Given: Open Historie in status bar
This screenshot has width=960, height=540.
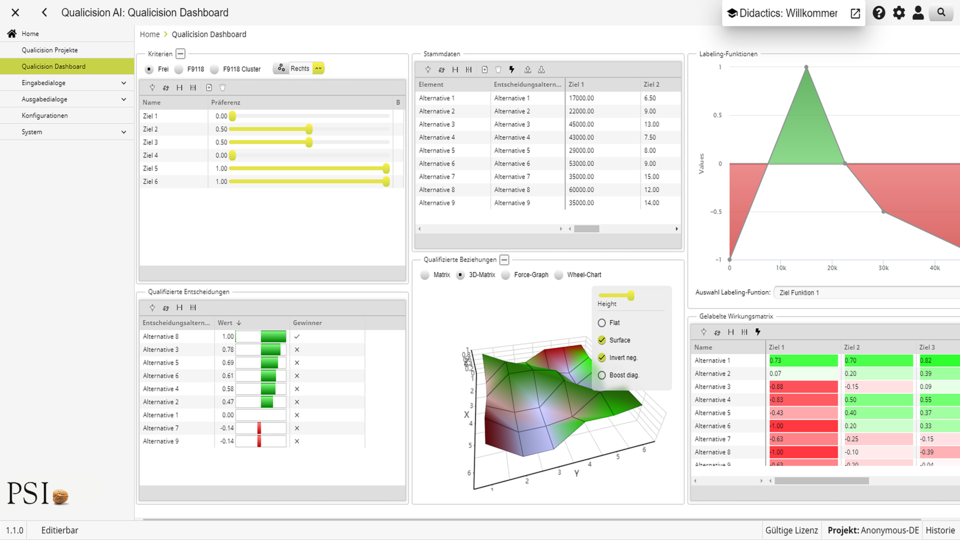Looking at the screenshot, I should coord(940,530).
